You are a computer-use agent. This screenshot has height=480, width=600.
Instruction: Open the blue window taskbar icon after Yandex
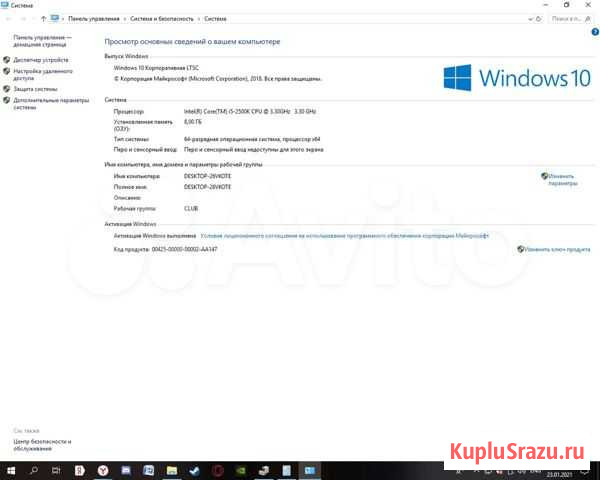126,470
